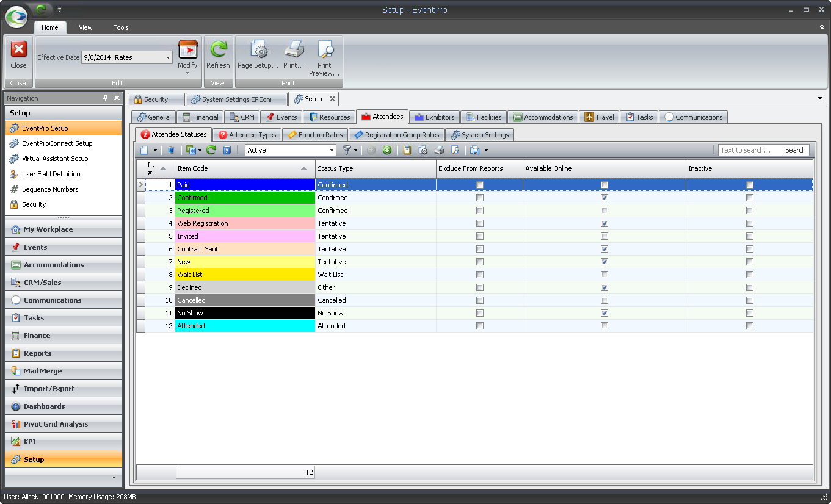Image resolution: width=831 pixels, height=504 pixels.
Task: Uncheck Available Online for Web Registration row
Action: [x=604, y=223]
